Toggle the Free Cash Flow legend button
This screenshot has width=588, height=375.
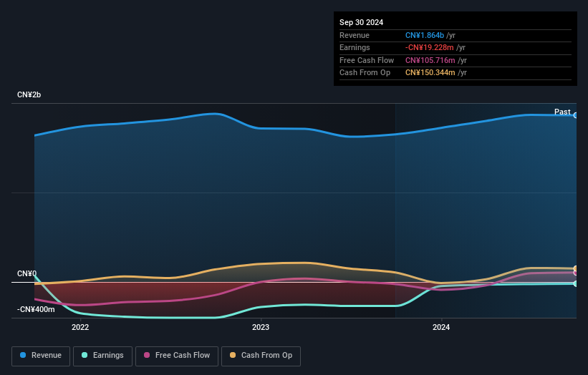[x=177, y=356]
